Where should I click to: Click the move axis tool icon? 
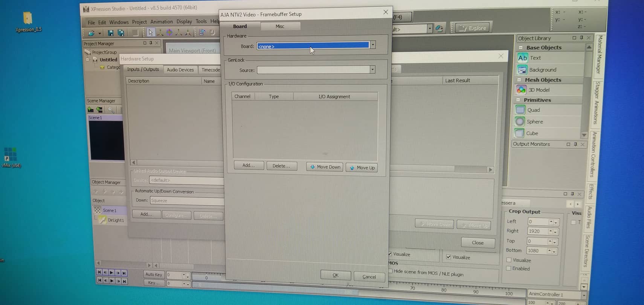[160, 33]
